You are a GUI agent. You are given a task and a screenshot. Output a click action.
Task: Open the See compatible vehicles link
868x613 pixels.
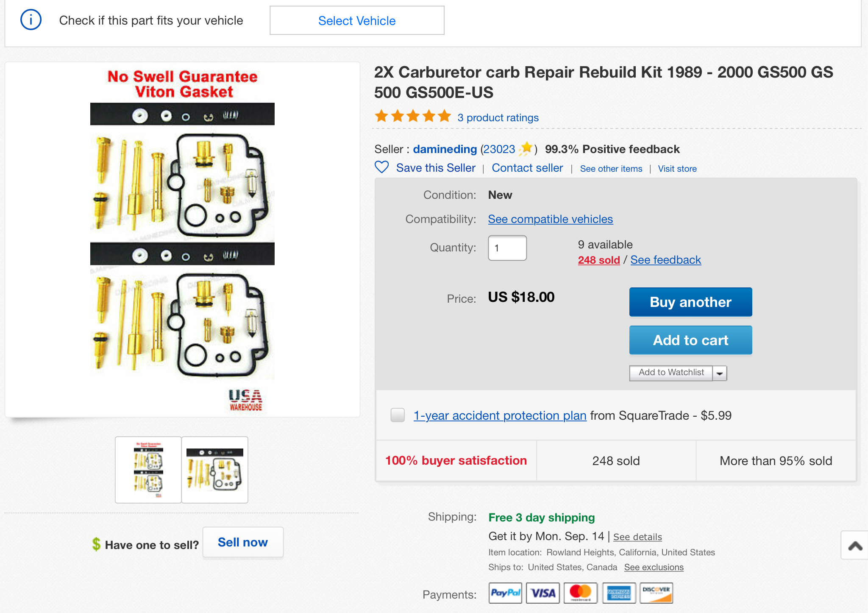(x=550, y=219)
